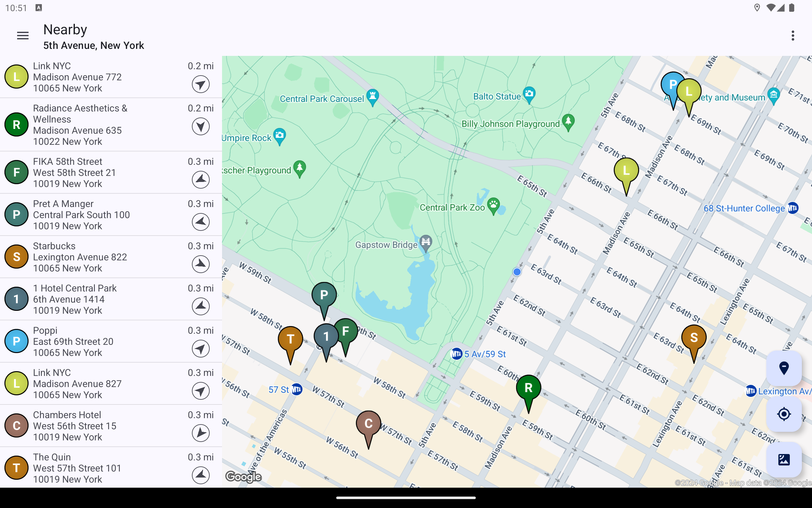This screenshot has width=812, height=508.
Task: Click Central Park Zoo marker on map
Action: point(494,206)
